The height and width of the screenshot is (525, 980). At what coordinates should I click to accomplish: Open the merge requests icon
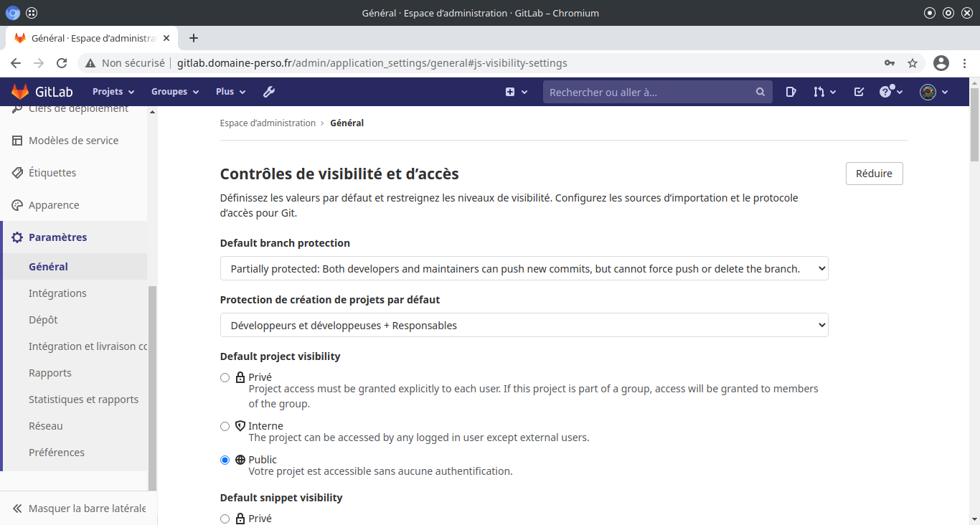824,92
